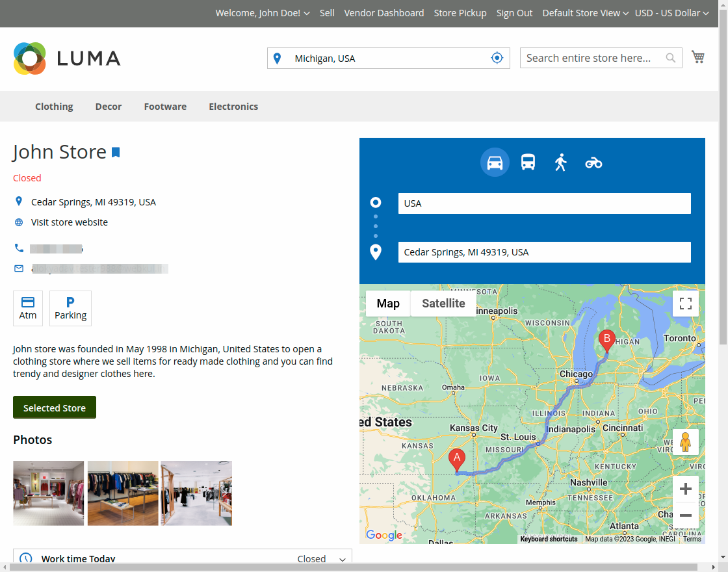Click the email envelope icon
Screen dimensions: 728x572
click(x=19, y=268)
